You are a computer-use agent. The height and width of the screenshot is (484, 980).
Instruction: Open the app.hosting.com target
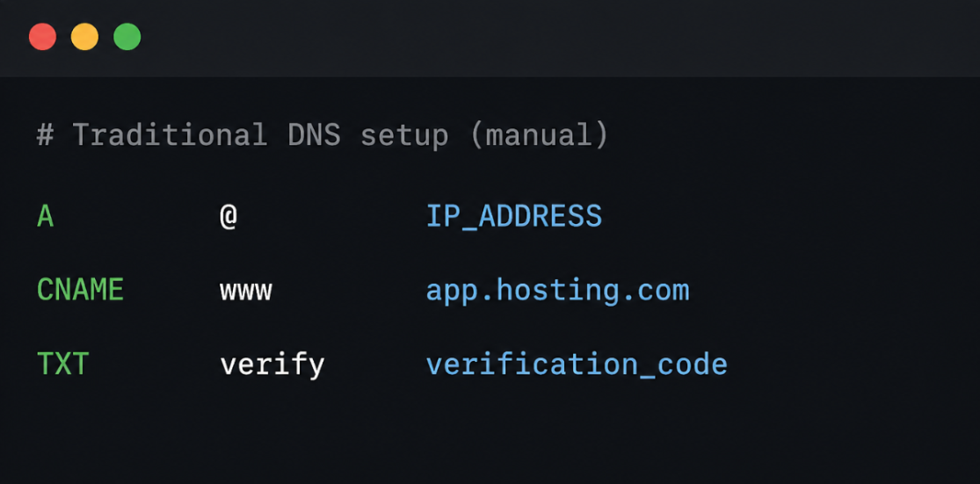pyautogui.click(x=557, y=292)
